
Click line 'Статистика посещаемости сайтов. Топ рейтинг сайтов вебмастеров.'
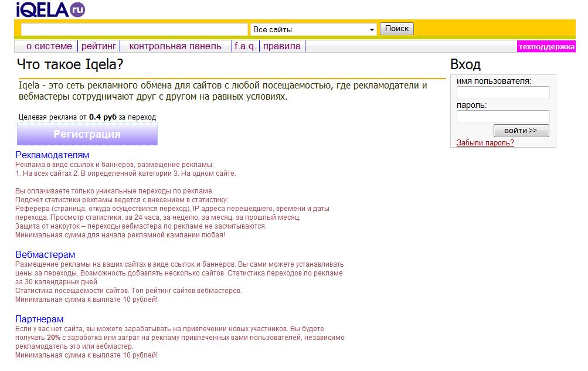[x=128, y=291]
